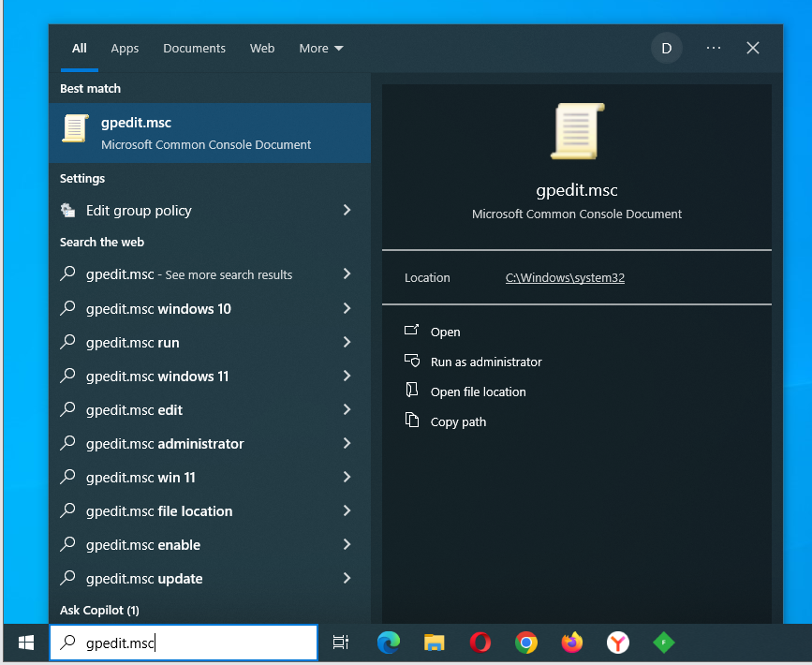Click the C:\Windows\system32 location link
Screen dimensions: 812x665
(x=565, y=278)
